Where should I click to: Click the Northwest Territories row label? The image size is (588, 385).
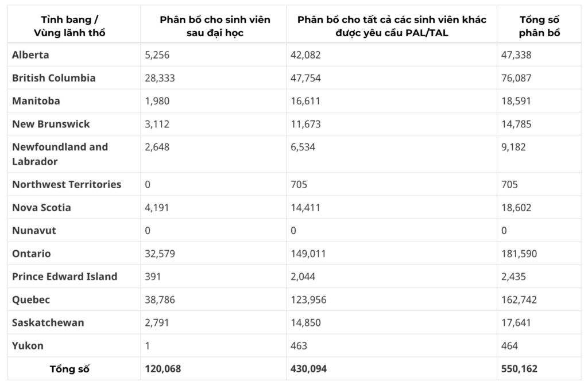tap(67, 184)
